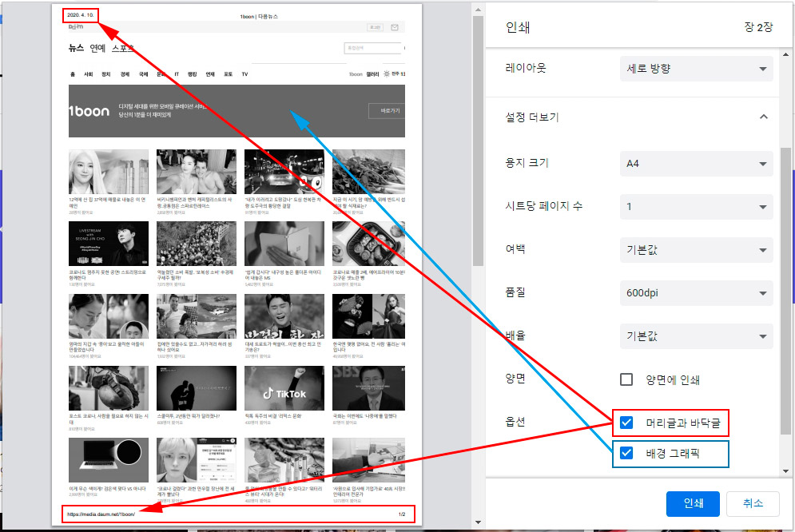Click the 정치 menu item in preview
This screenshot has width=795, height=532.
pyautogui.click(x=106, y=74)
